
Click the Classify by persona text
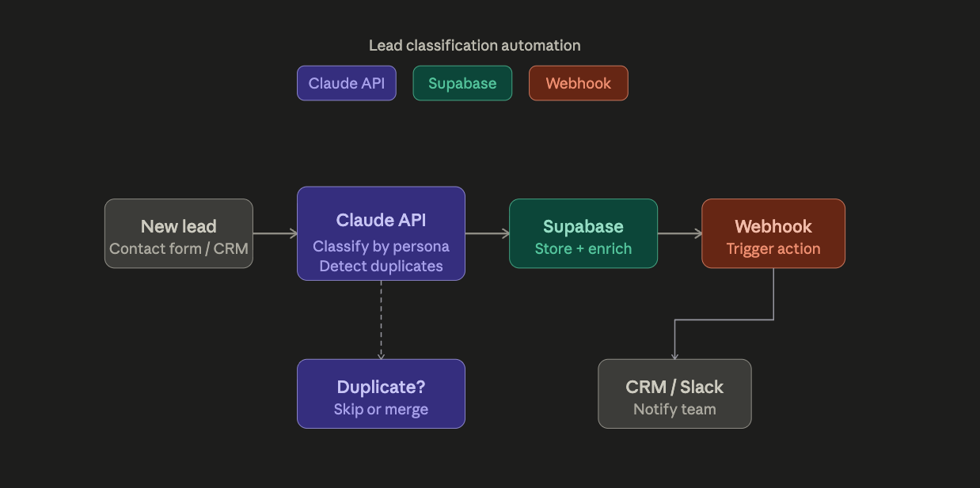coord(381,247)
